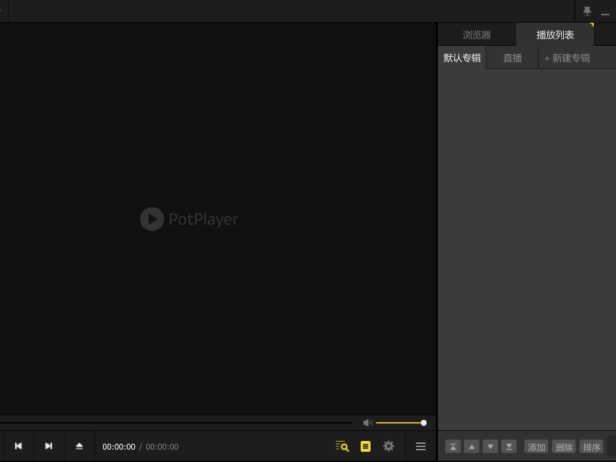Open settings with the gear icon
Image resolution: width=616 pixels, height=462 pixels.
pyautogui.click(x=389, y=446)
